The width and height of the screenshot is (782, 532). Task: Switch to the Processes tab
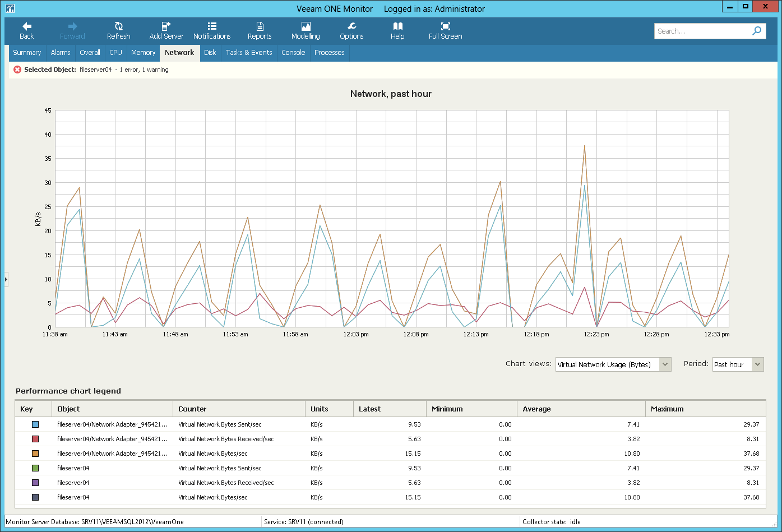(330, 53)
